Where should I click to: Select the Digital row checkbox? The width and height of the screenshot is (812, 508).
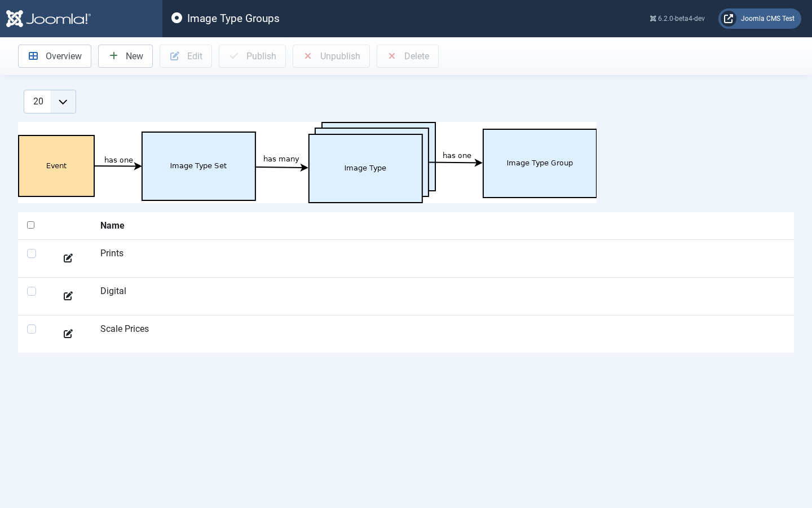pyautogui.click(x=32, y=291)
